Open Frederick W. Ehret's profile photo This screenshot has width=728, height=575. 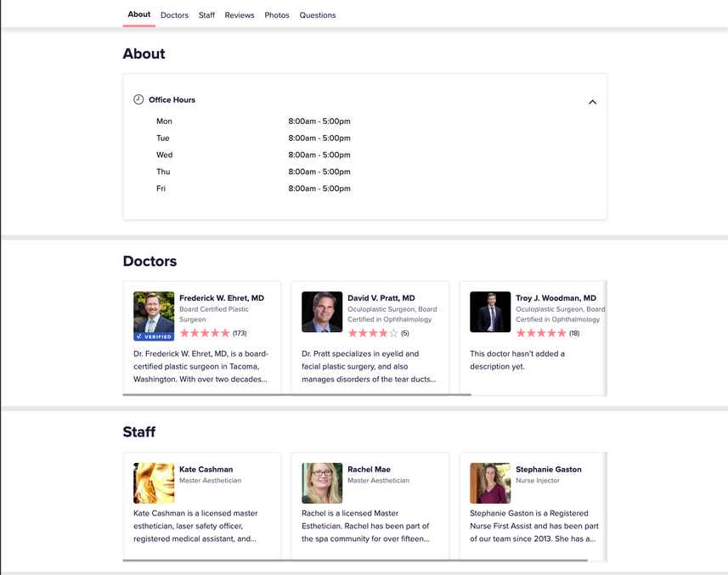(x=154, y=312)
